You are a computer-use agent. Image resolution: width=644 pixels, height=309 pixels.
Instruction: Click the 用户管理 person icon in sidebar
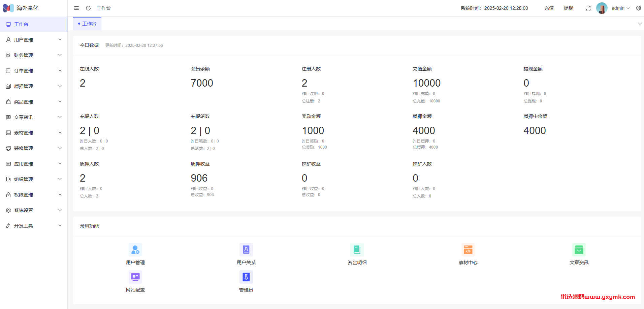point(8,40)
